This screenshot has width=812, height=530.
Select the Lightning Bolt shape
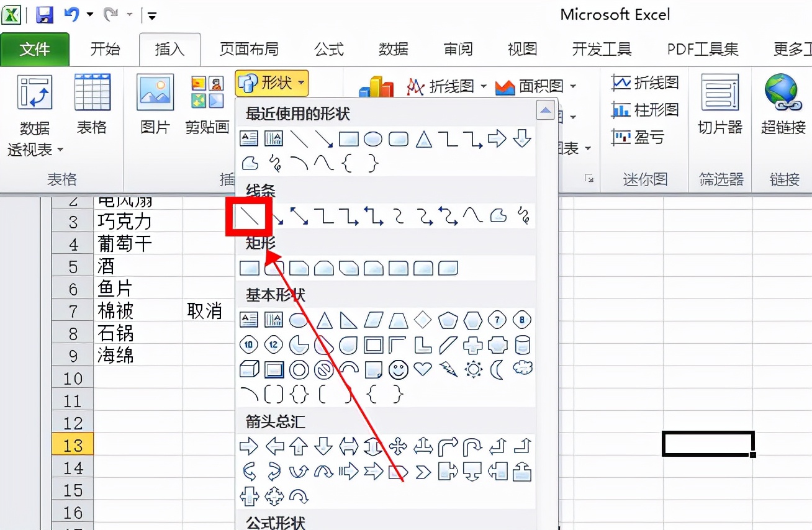[x=448, y=369]
